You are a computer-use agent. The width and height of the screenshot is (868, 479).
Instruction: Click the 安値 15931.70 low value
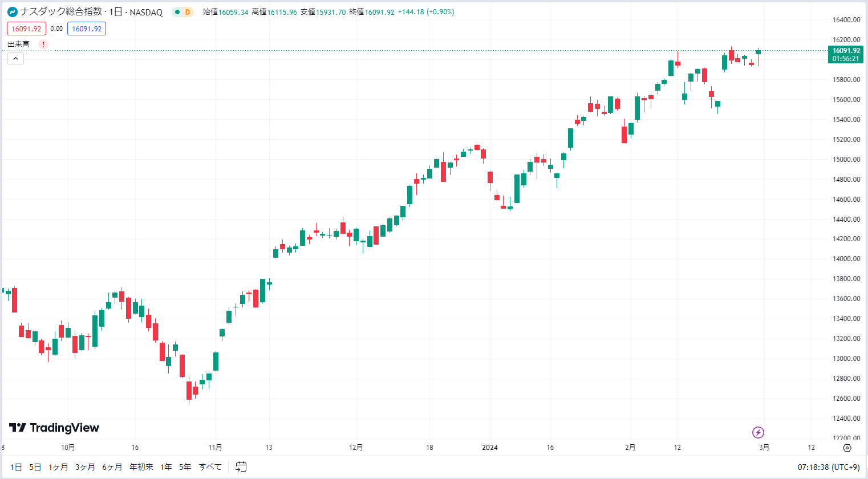[323, 12]
